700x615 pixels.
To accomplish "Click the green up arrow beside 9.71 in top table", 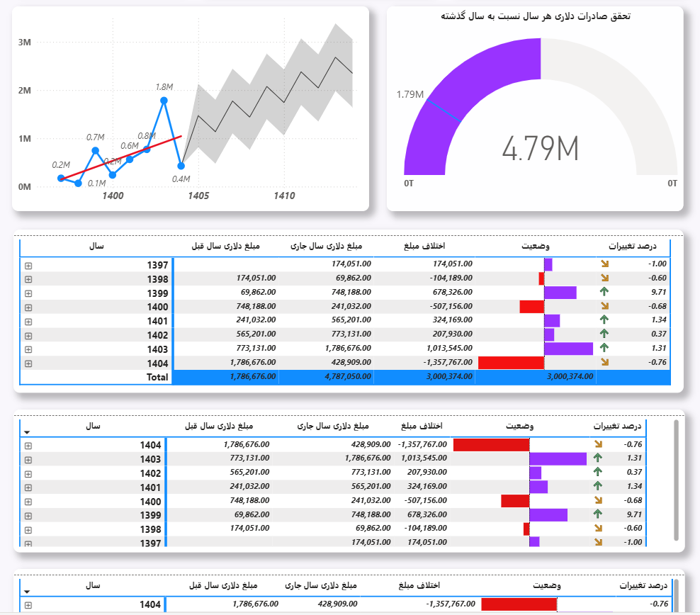I will [x=604, y=293].
